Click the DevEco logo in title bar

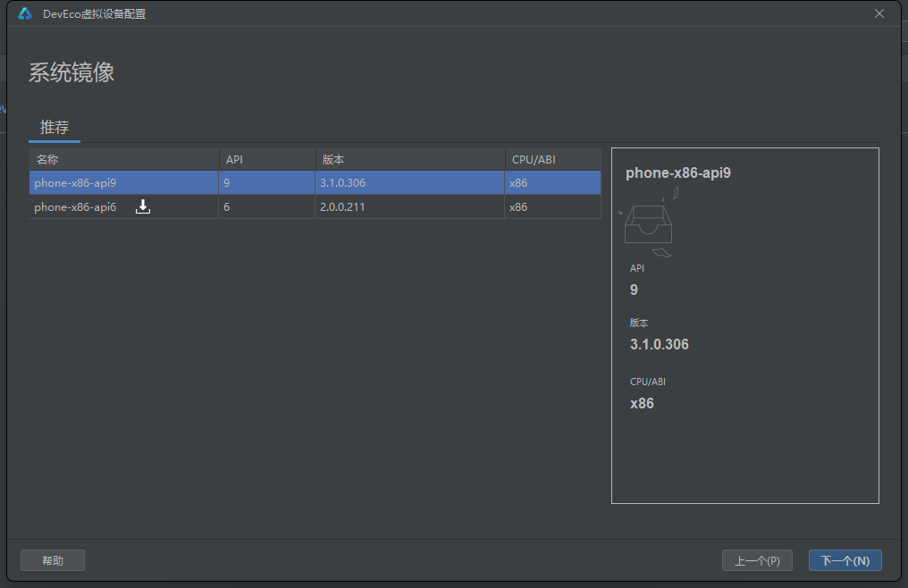(x=25, y=13)
